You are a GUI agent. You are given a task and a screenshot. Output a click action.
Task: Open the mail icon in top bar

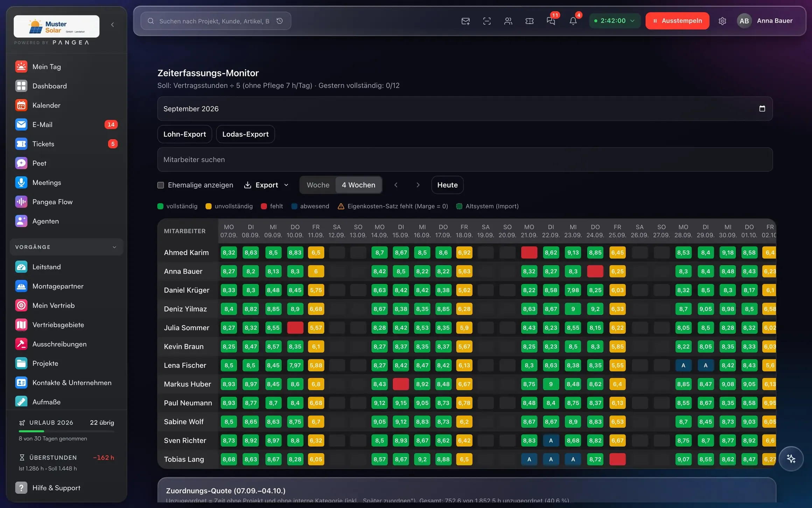(465, 21)
